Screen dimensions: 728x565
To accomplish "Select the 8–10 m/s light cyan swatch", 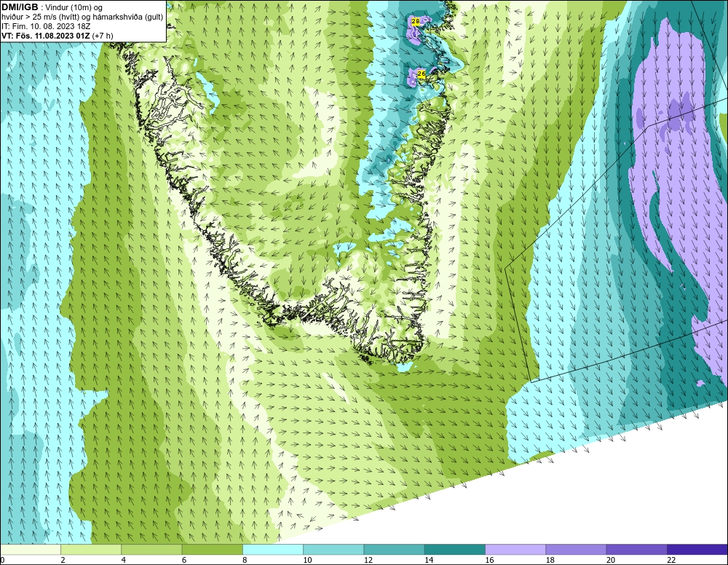I will [x=273, y=550].
